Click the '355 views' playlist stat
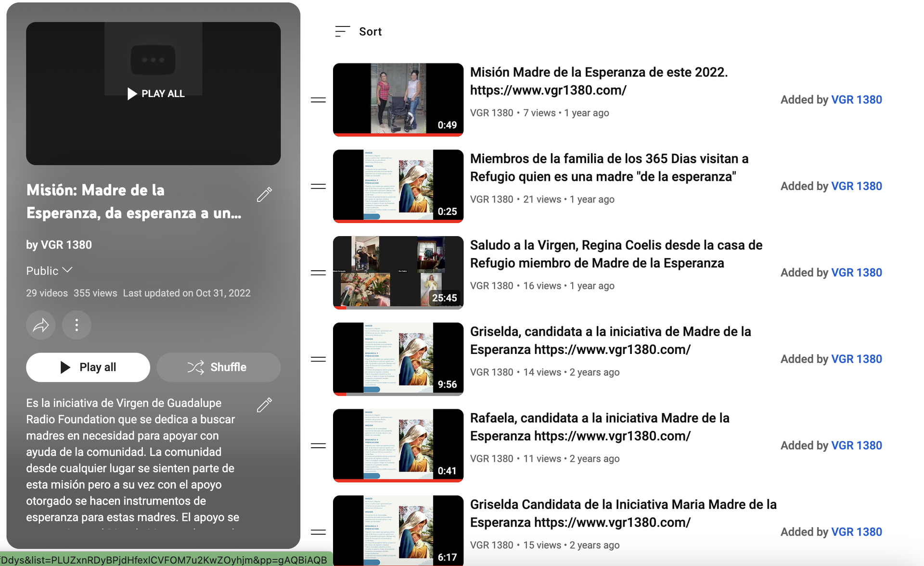Image resolution: width=924 pixels, height=566 pixels. click(95, 293)
